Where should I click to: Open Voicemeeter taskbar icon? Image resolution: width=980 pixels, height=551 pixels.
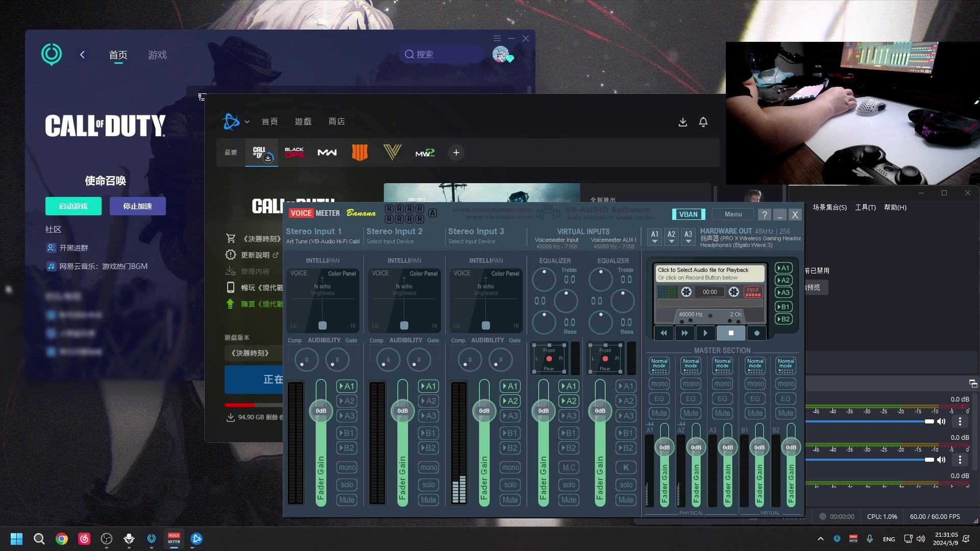[x=174, y=539]
